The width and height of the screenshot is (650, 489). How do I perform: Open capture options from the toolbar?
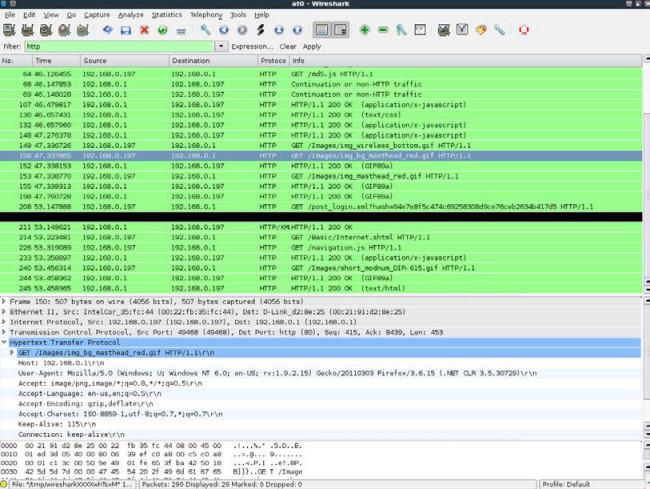(x=28, y=30)
